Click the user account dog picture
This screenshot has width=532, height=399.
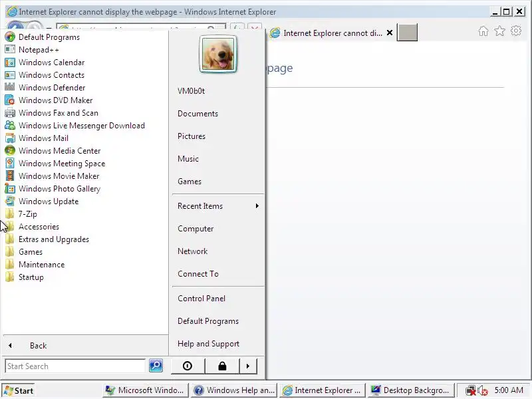tap(218, 54)
